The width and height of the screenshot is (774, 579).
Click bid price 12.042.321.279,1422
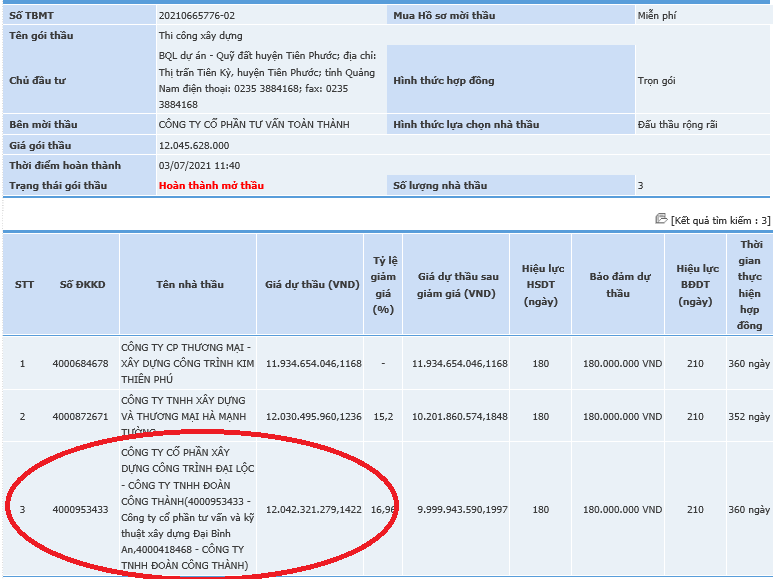click(x=313, y=509)
